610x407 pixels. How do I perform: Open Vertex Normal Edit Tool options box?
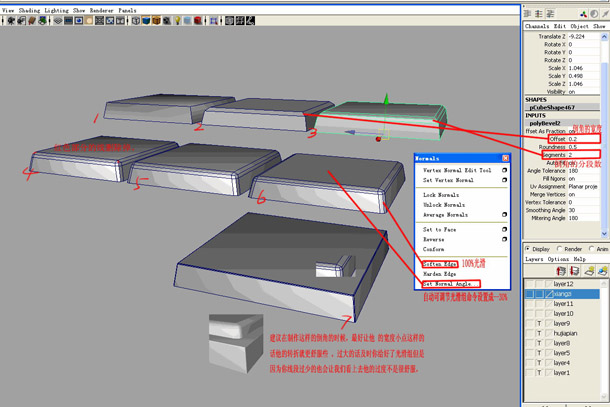coord(504,170)
